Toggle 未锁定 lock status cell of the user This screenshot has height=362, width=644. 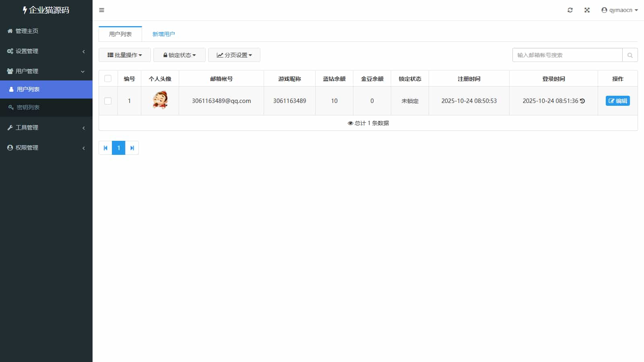(410, 101)
